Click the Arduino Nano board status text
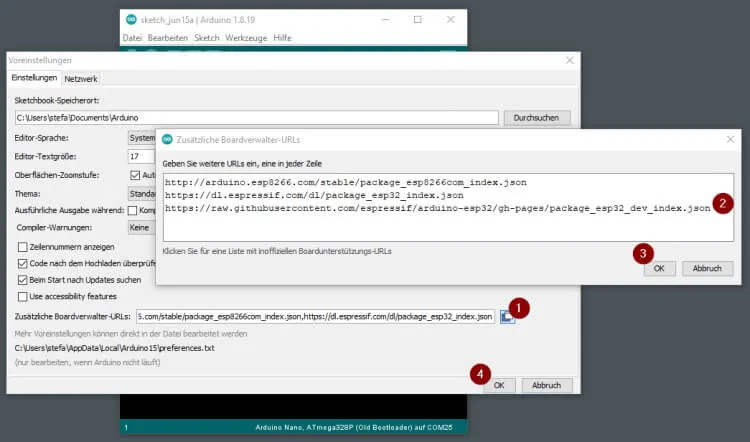 353,427
